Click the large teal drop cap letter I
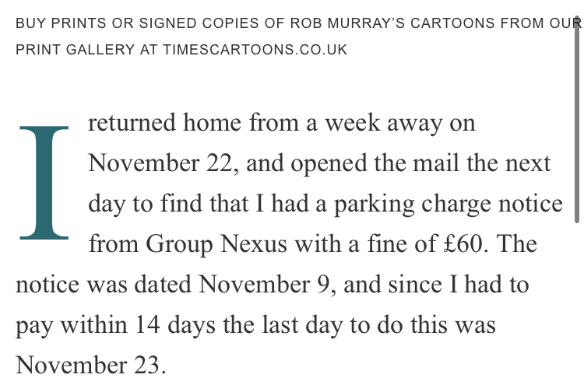 44,183
